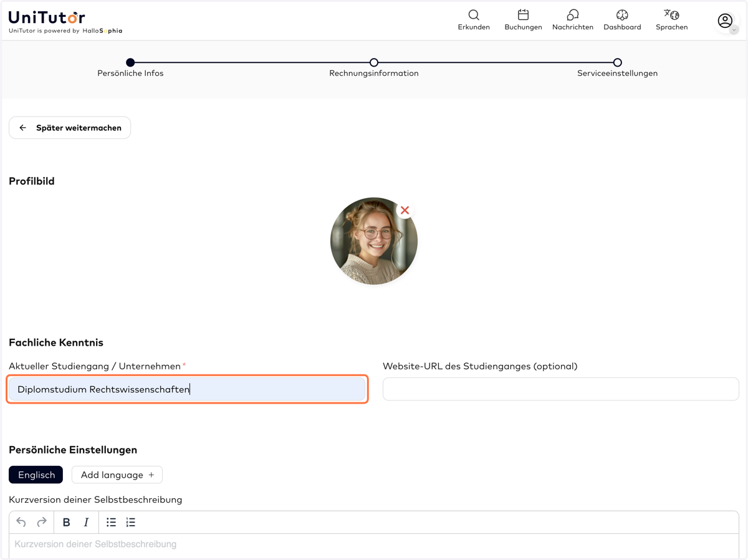The image size is (748, 560).
Task: Open Buchungen calendar icon
Action: (x=523, y=14)
